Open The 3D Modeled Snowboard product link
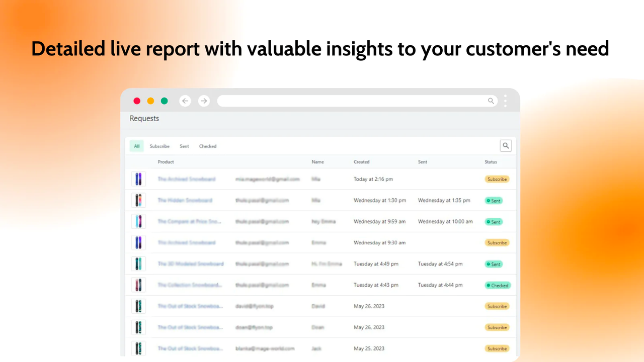Screen dimensions: 644x362 pos(191,263)
